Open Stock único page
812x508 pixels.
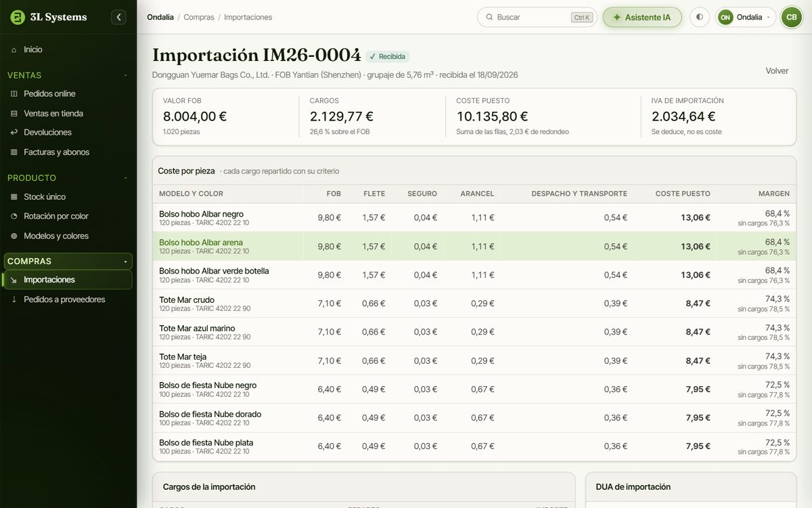pos(68,196)
